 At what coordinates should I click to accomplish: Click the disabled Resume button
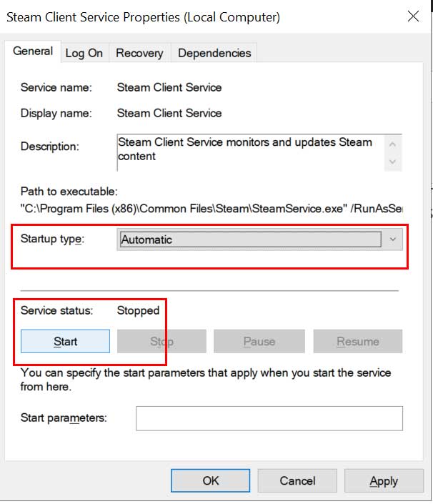point(358,341)
